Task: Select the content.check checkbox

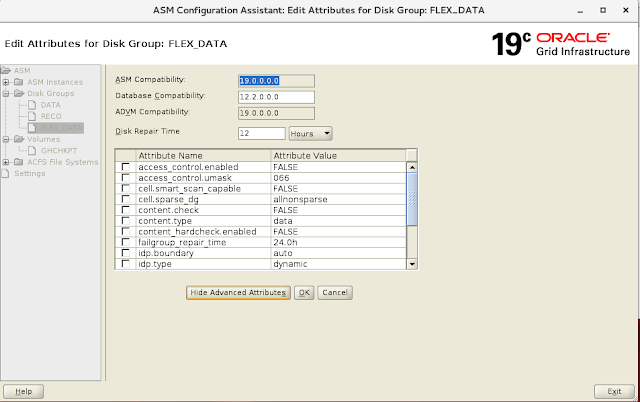Action: [x=125, y=210]
